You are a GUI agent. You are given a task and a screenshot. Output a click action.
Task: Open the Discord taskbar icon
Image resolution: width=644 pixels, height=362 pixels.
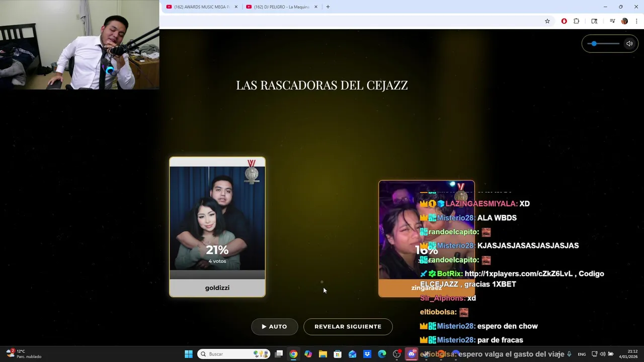pyautogui.click(x=412, y=354)
